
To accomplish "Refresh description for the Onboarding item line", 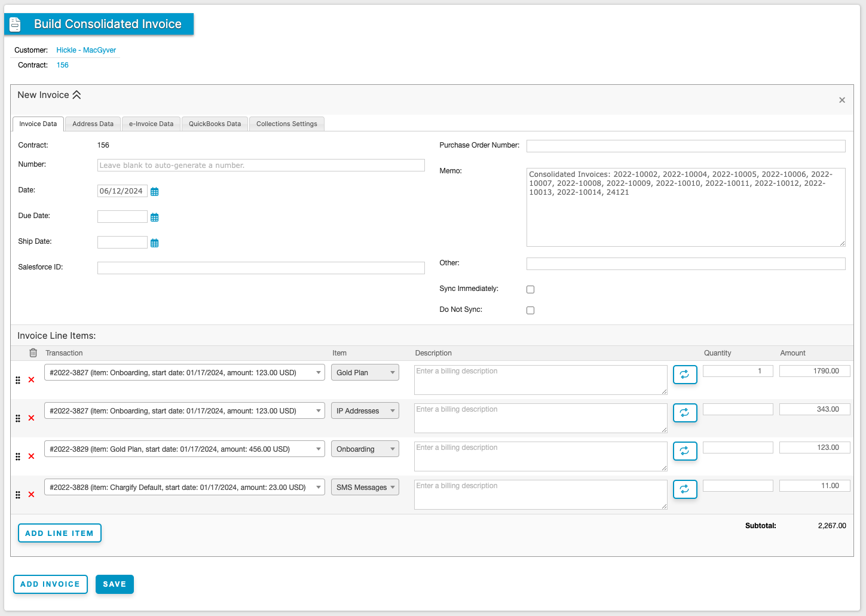I will coord(685,451).
